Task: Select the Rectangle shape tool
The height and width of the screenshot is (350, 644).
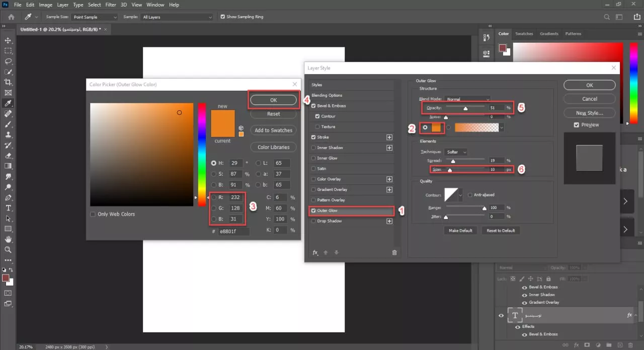Action: [x=8, y=229]
